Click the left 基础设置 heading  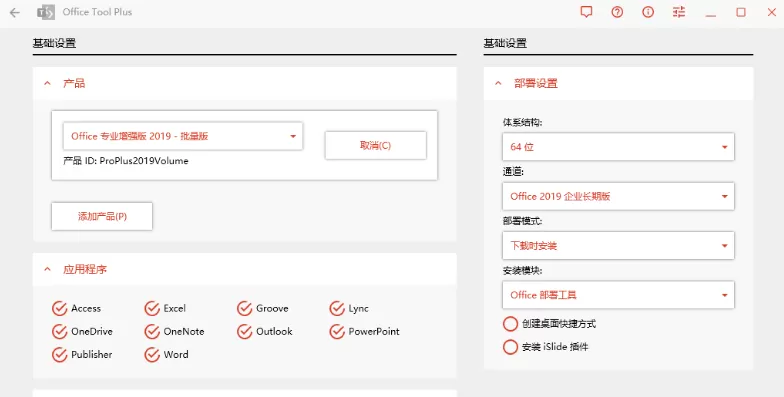[x=54, y=43]
